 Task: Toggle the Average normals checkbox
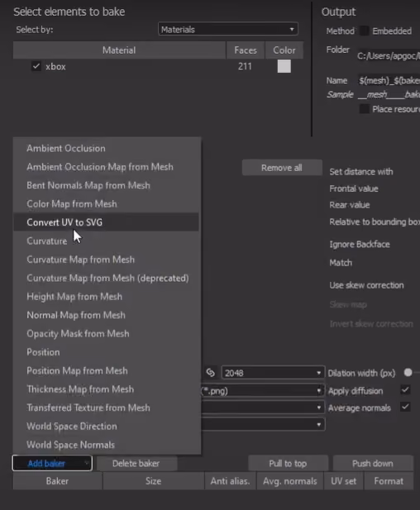click(405, 407)
